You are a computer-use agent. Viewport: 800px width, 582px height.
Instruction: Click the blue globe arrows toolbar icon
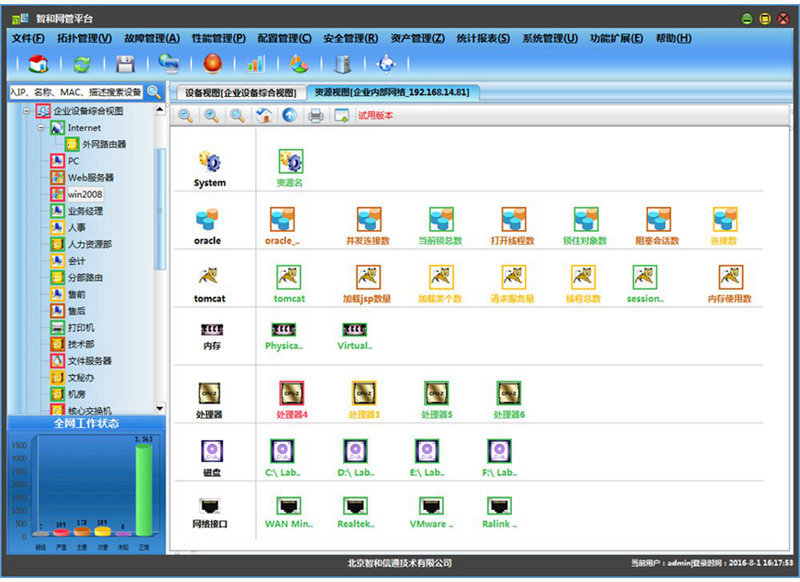click(x=386, y=64)
